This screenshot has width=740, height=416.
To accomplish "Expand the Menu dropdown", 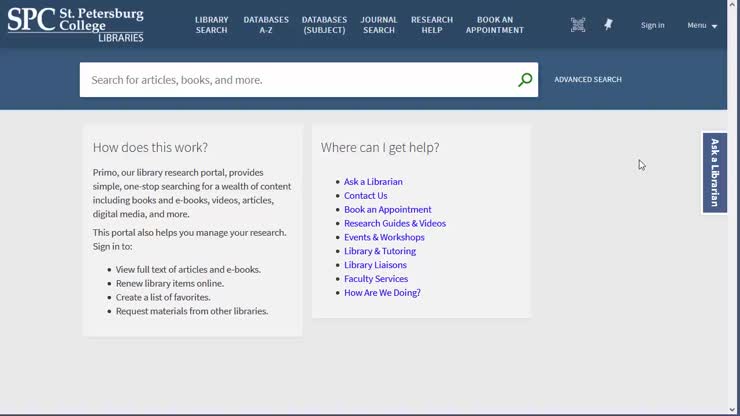I will 702,25.
